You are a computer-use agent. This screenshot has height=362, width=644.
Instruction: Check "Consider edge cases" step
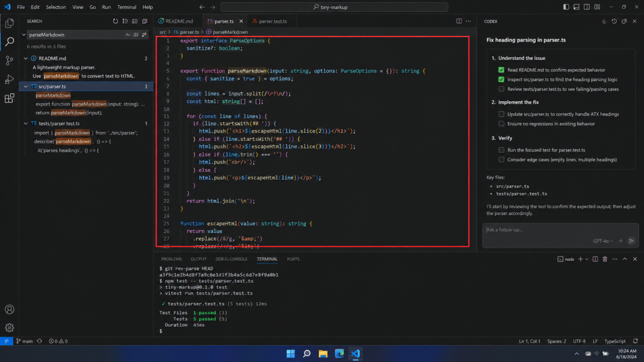click(x=501, y=160)
